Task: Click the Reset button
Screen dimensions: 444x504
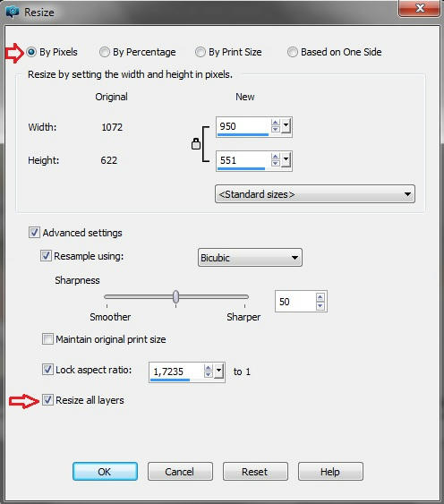Action: 255,472
